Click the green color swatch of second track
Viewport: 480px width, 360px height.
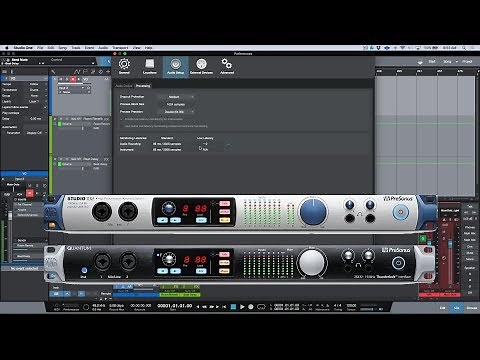[60, 124]
